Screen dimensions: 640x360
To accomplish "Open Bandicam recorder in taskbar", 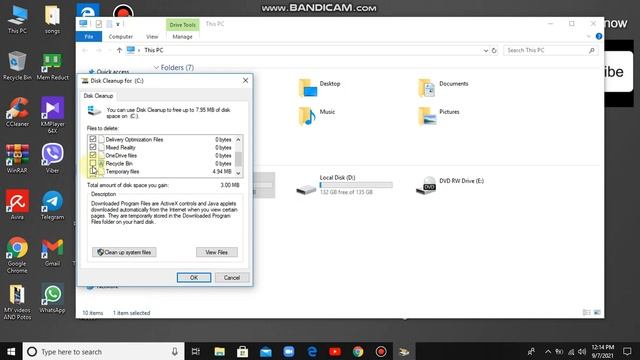I will click(381, 351).
